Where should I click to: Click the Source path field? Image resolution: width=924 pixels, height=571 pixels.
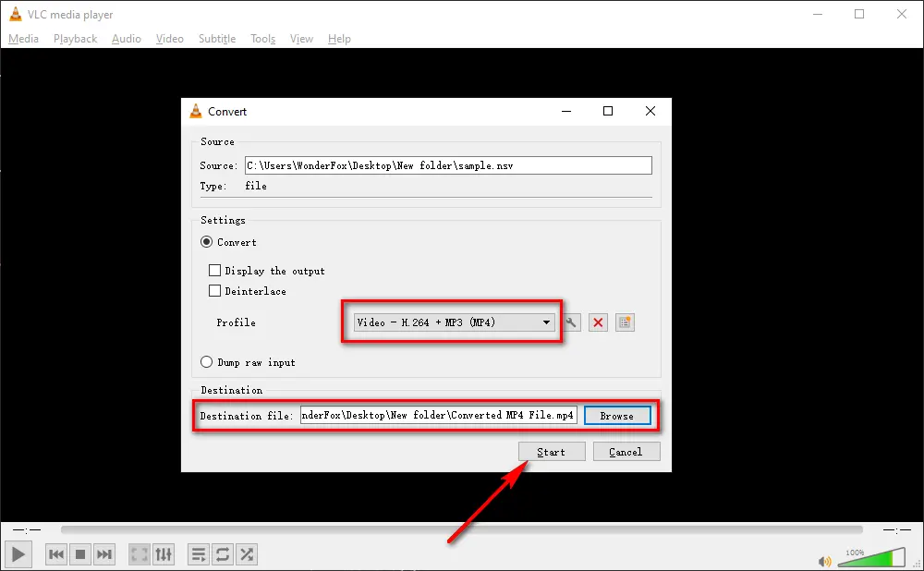pyautogui.click(x=448, y=165)
